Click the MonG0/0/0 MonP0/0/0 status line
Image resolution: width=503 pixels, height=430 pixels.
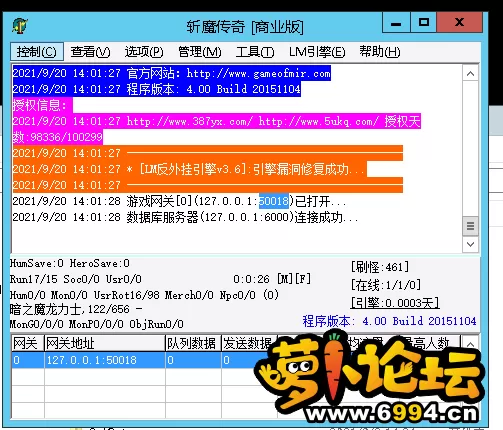click(97, 324)
